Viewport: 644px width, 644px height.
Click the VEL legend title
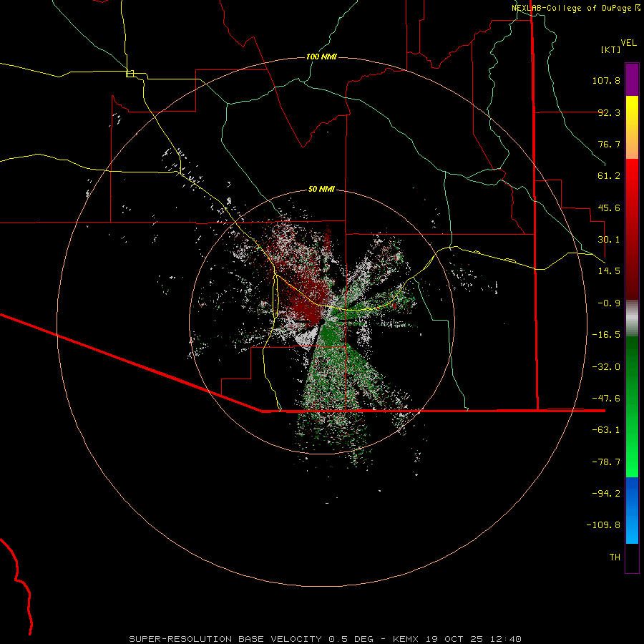[629, 43]
